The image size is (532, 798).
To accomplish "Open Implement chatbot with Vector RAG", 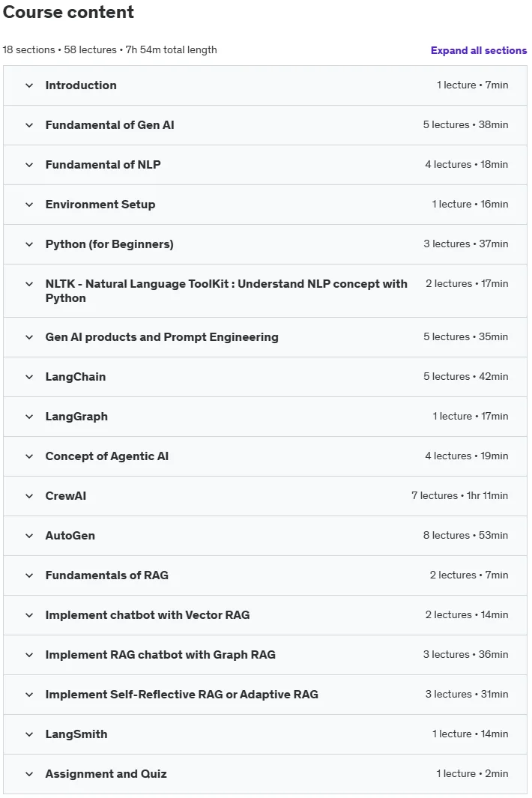I will 148,614.
